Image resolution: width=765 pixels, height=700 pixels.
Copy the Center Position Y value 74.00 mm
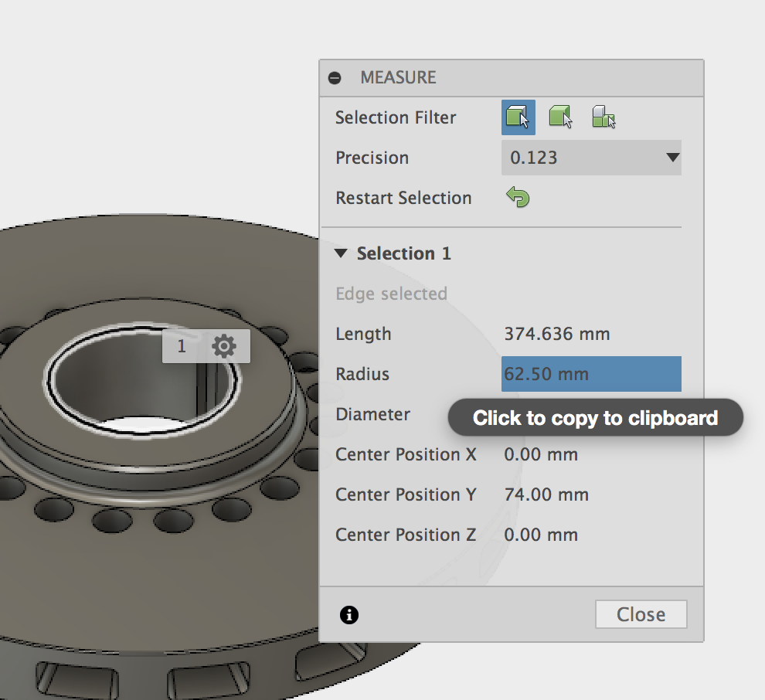[546, 494]
